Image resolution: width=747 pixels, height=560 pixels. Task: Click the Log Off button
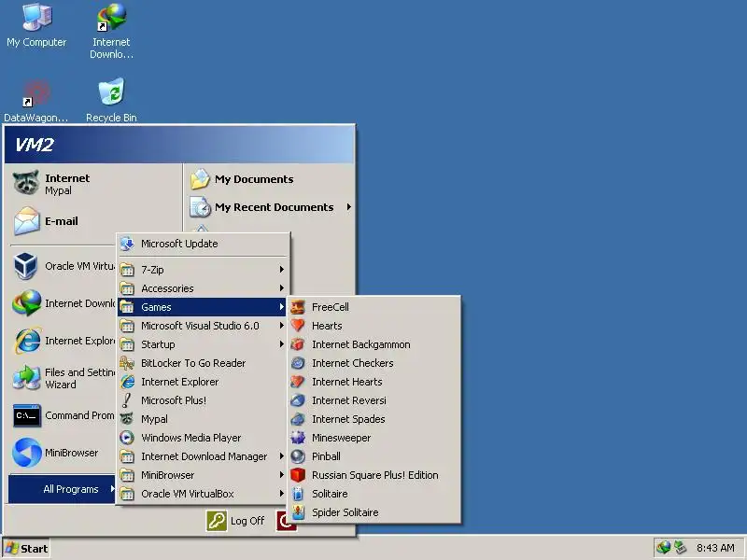pos(235,521)
